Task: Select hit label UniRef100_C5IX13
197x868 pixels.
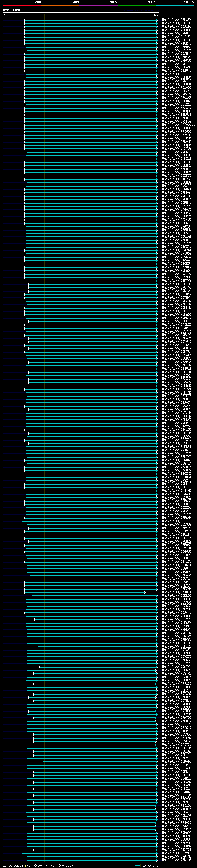Action: (x=177, y=104)
